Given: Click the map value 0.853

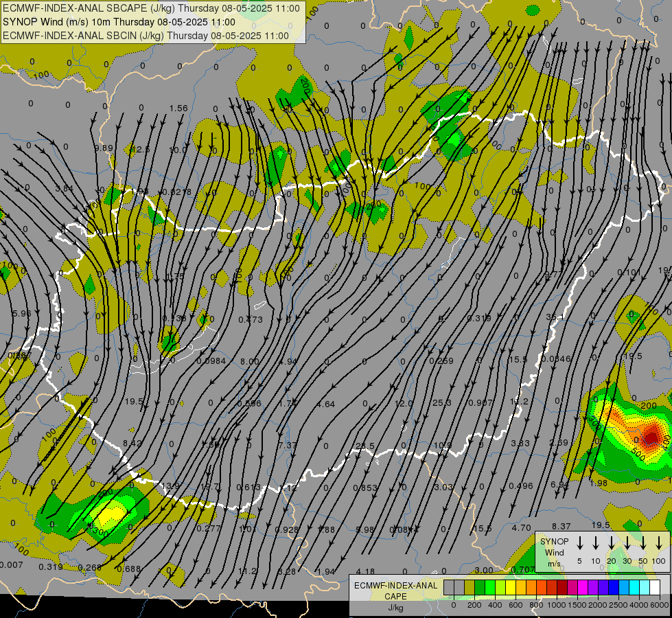Looking at the screenshot, I should click(x=365, y=488).
